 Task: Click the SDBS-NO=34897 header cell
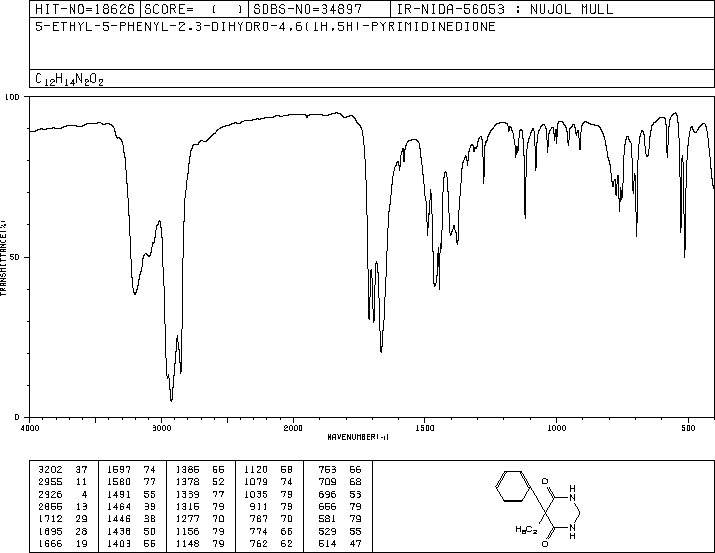coord(319,9)
